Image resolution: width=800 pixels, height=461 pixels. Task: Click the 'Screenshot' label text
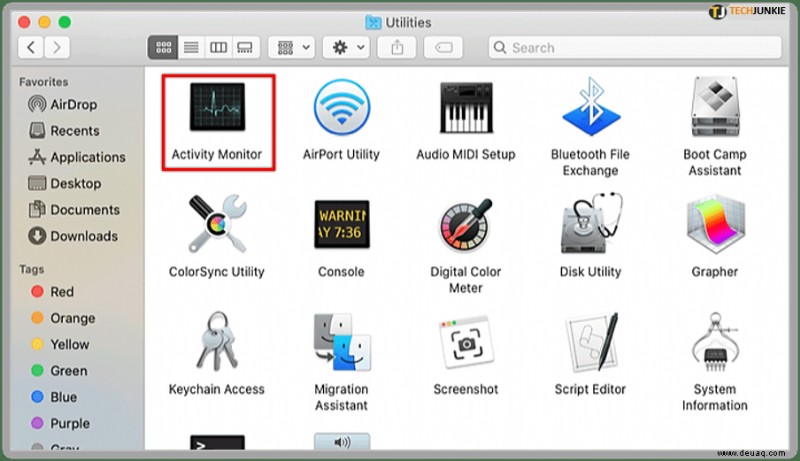(466, 389)
